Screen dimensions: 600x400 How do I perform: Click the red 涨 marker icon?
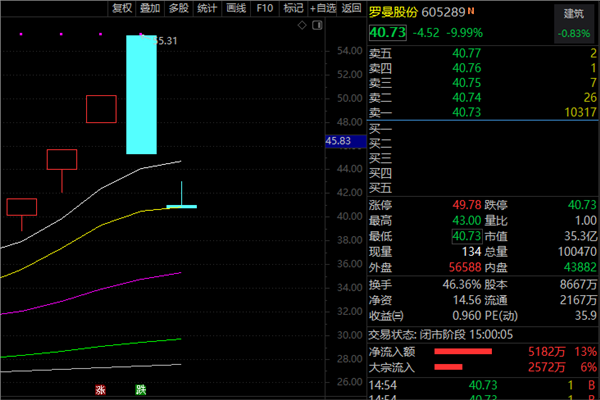[100, 389]
